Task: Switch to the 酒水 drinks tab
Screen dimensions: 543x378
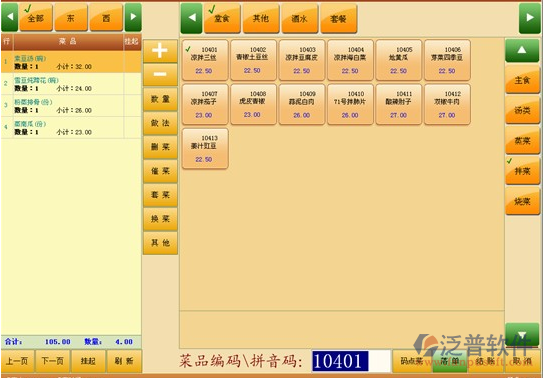Action: (300, 18)
